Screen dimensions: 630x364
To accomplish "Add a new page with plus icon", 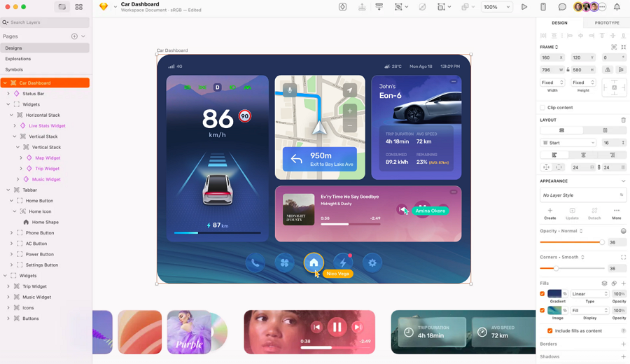I will pyautogui.click(x=74, y=36).
